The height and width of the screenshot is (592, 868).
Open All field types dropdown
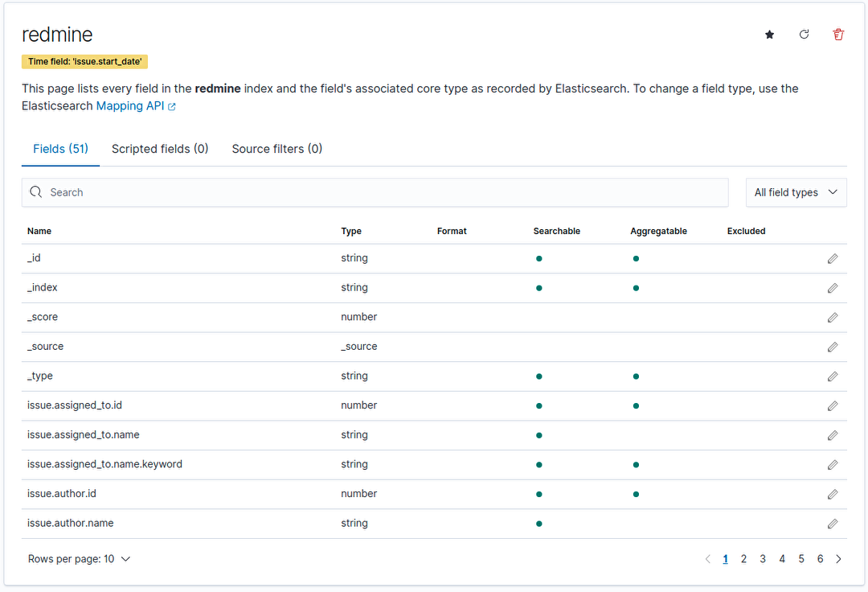click(796, 192)
